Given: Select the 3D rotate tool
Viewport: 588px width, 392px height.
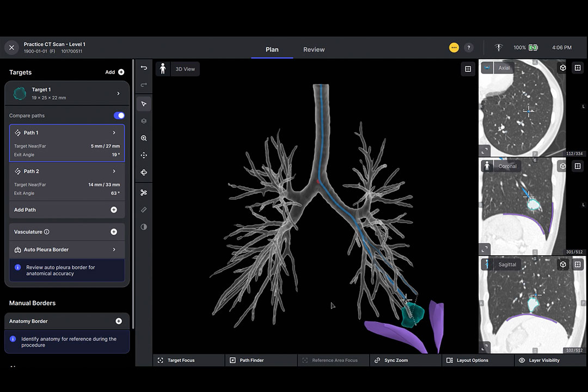Looking at the screenshot, I should coord(143,172).
